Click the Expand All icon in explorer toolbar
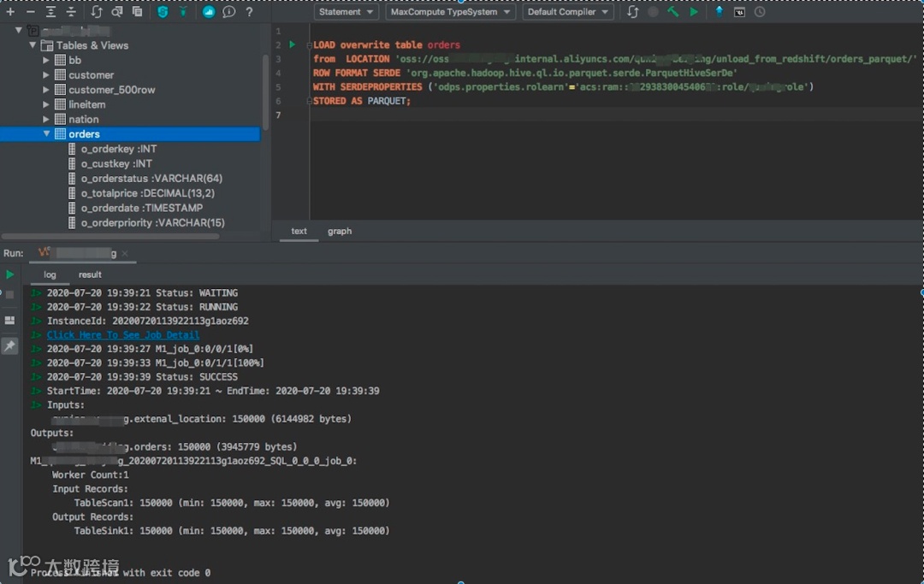Screen dimensions: 924x584 (51, 12)
